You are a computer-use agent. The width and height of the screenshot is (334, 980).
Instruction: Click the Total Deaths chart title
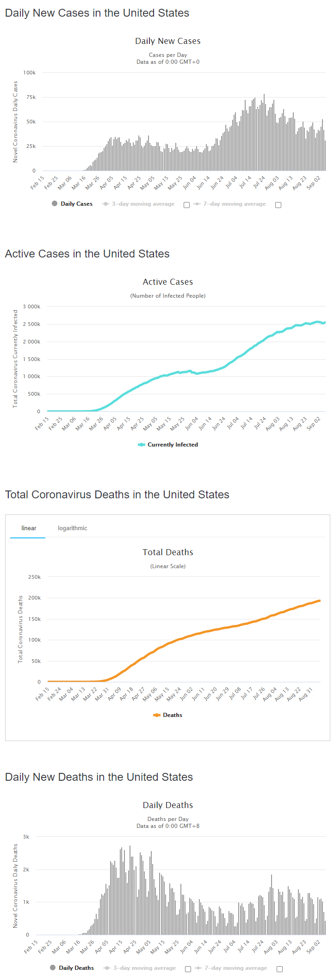pos(167,552)
